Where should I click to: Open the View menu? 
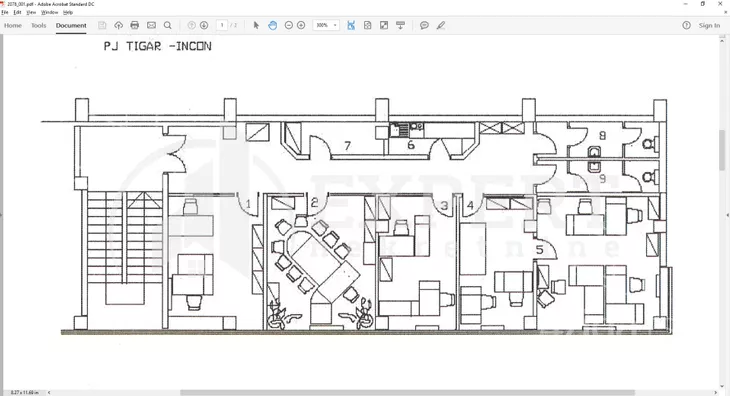click(31, 12)
